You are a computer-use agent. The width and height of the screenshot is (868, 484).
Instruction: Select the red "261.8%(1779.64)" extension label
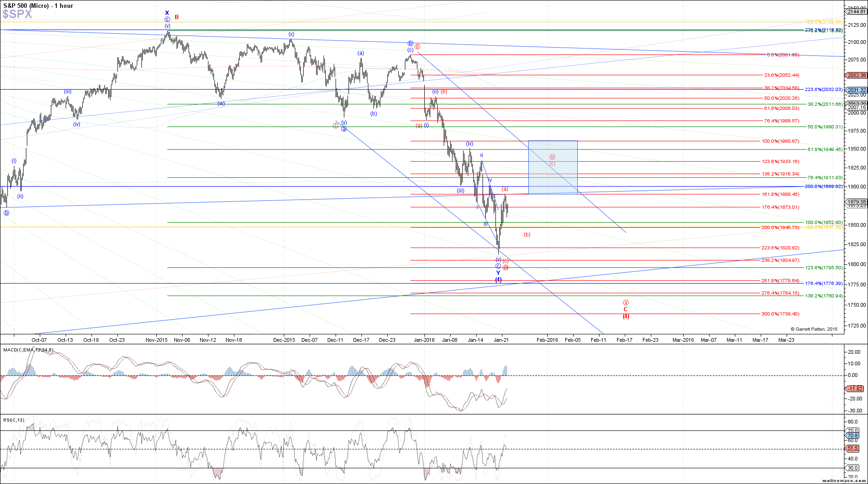[780, 281]
